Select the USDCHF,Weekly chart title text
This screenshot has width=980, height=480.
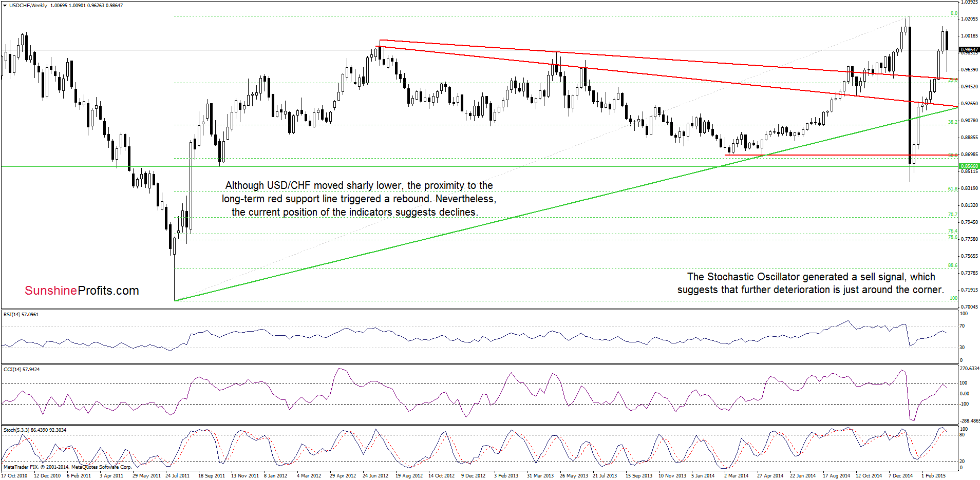(x=28, y=5)
